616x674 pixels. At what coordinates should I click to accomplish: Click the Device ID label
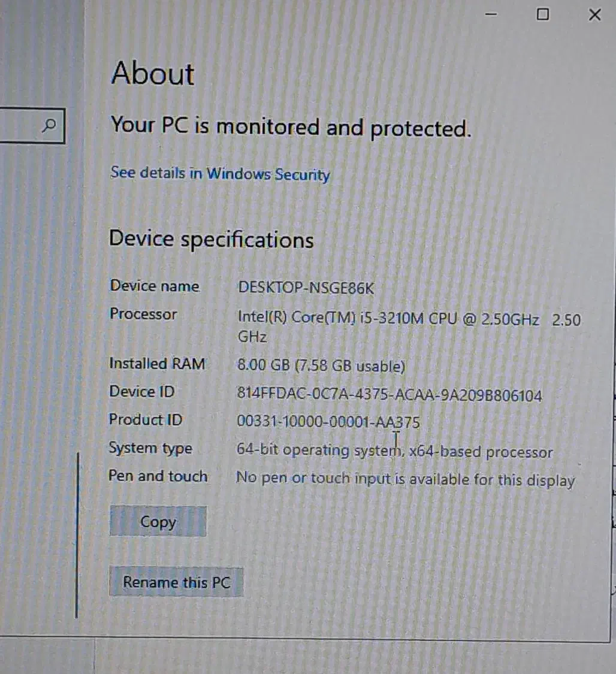[142, 392]
